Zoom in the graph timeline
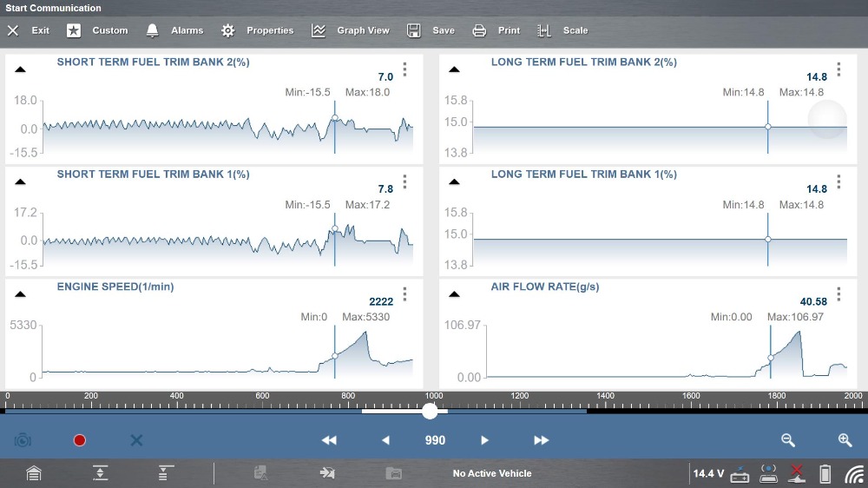This screenshot has width=868, height=488. tap(845, 440)
